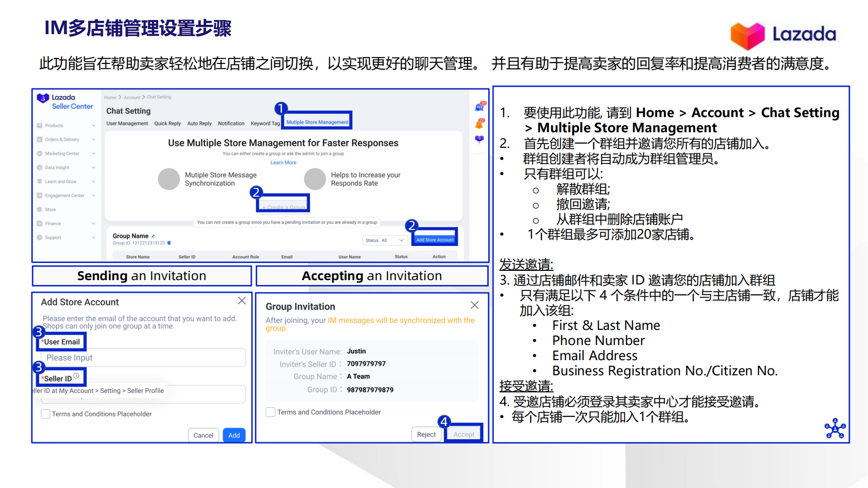Click the Add Store Account button
The height and width of the screenshot is (488, 868).
coord(434,240)
